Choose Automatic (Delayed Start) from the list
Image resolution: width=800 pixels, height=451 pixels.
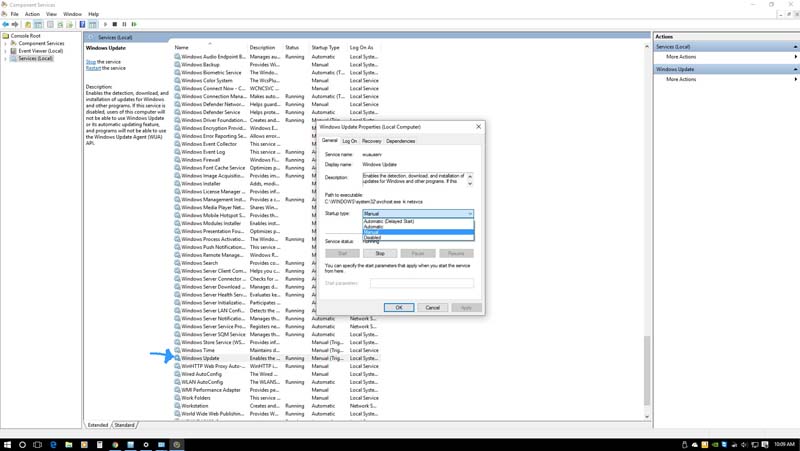418,221
